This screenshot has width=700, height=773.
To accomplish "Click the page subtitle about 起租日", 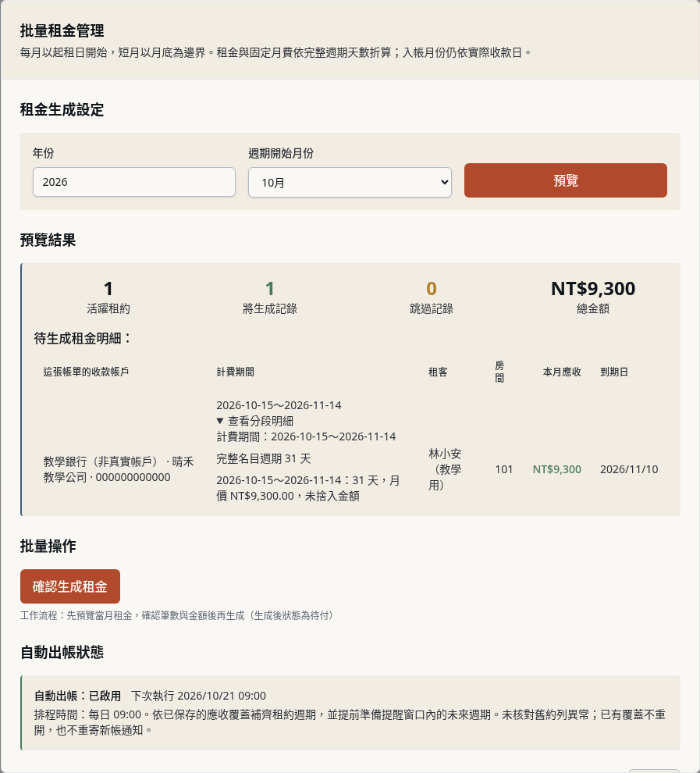I will tap(275, 52).
